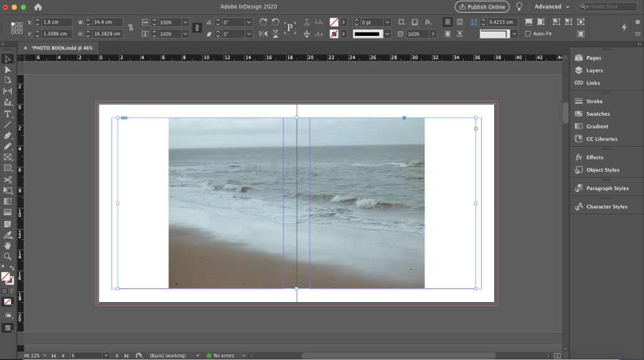Screen dimensions: 644x360
Task: Click the fill color swatch in control bar
Action: pyautogui.click(x=334, y=22)
